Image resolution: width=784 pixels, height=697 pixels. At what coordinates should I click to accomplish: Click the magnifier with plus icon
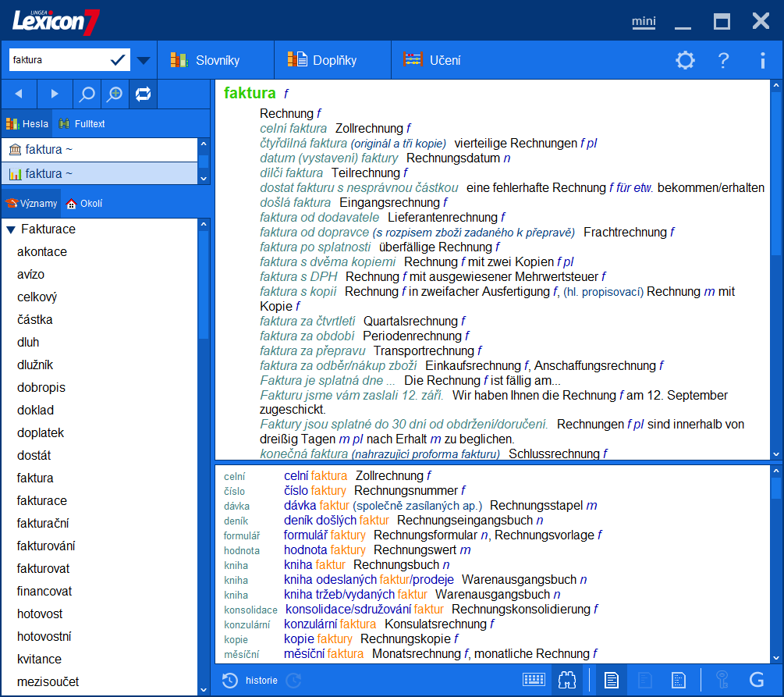[x=115, y=94]
